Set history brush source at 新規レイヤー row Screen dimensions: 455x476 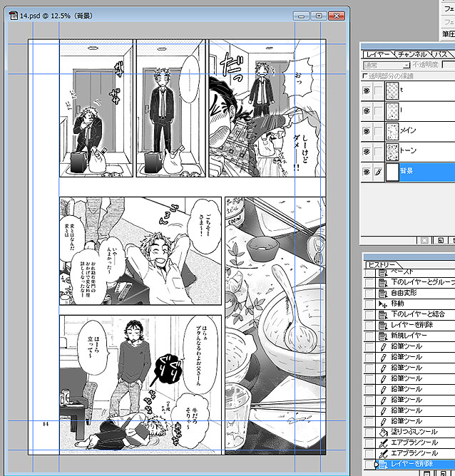pyautogui.click(x=369, y=336)
